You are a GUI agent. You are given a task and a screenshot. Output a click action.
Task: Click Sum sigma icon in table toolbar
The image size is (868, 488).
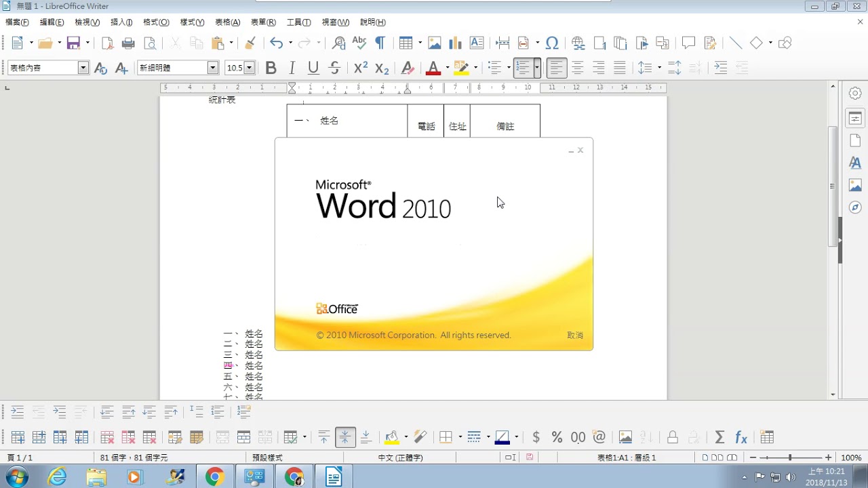(x=719, y=437)
